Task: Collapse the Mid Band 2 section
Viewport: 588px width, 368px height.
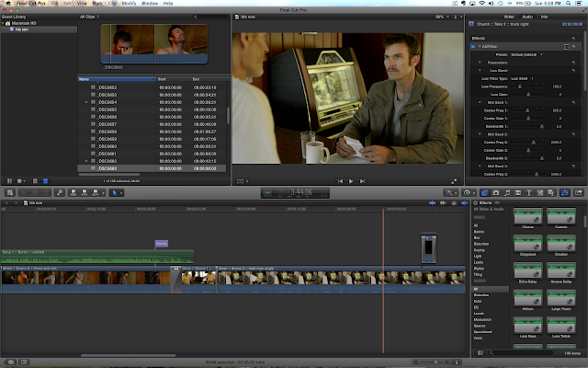Action: pos(480,134)
